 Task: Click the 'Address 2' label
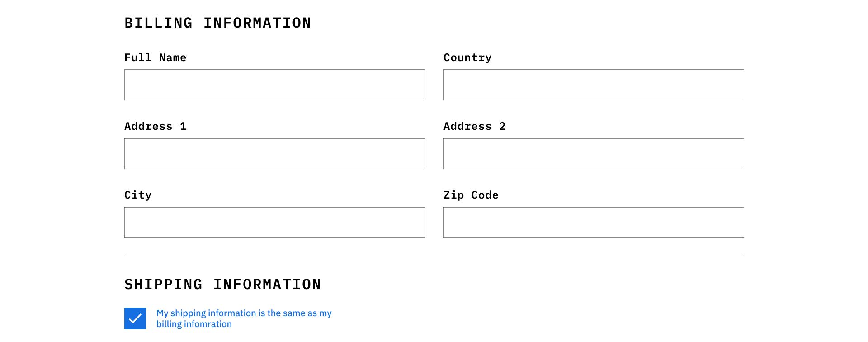(x=474, y=126)
